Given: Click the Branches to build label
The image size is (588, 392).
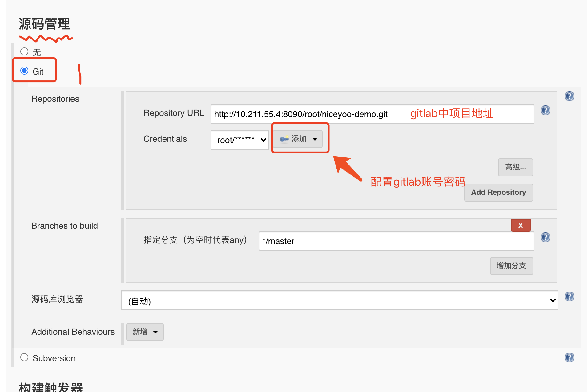Looking at the screenshot, I should [x=65, y=226].
